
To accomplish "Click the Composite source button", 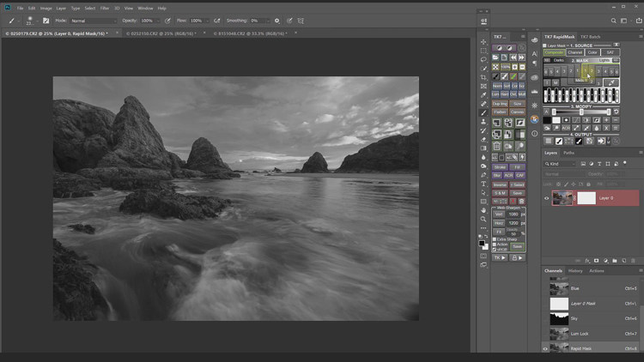I will click(x=554, y=52).
